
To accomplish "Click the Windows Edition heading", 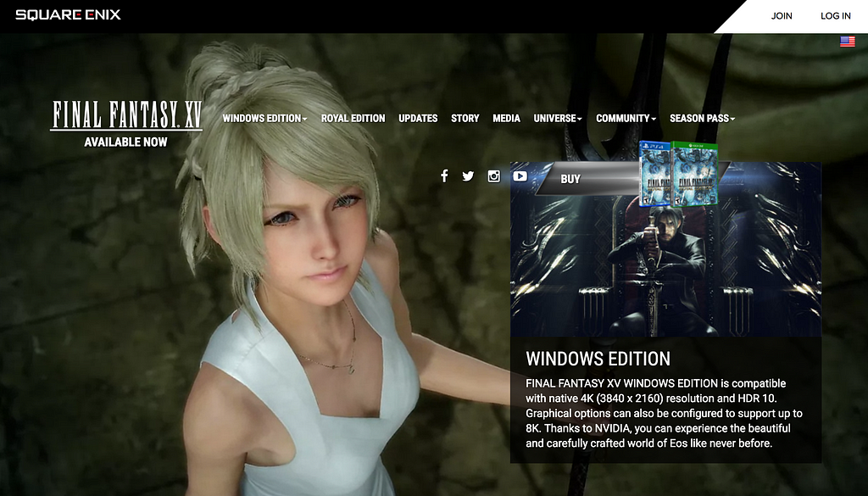I will click(x=598, y=359).
